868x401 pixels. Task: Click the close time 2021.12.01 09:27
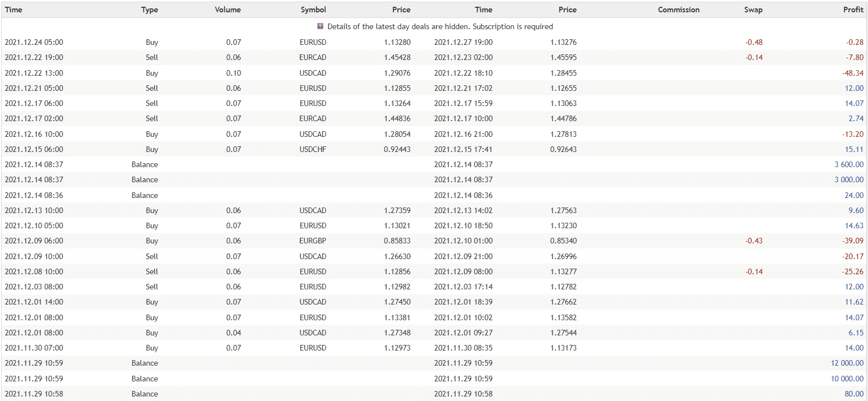tap(463, 333)
